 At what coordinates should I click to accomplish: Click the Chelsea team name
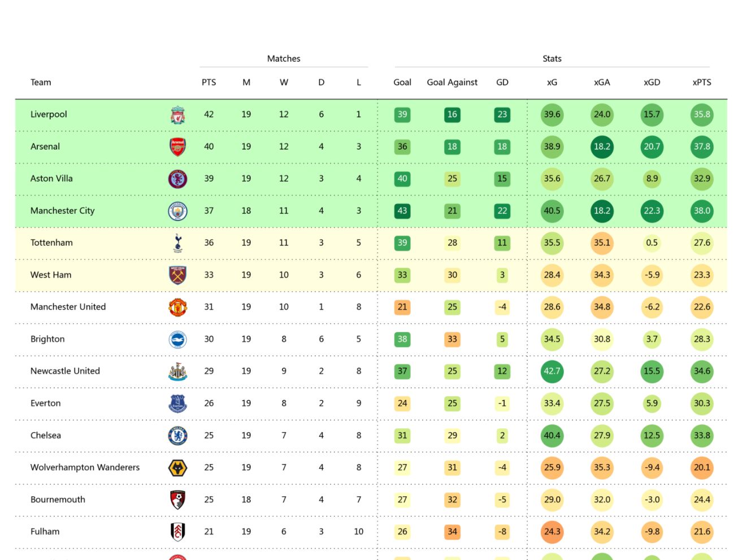pyautogui.click(x=46, y=436)
